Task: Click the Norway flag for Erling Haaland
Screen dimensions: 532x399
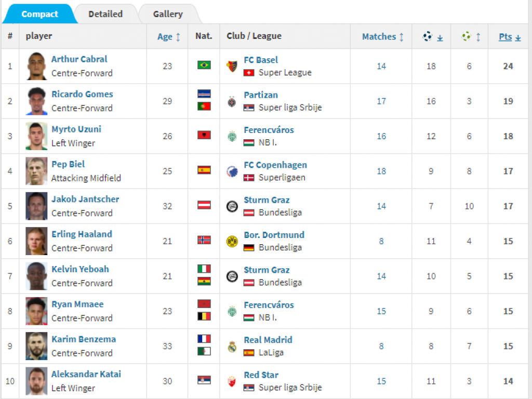Action: click(204, 240)
